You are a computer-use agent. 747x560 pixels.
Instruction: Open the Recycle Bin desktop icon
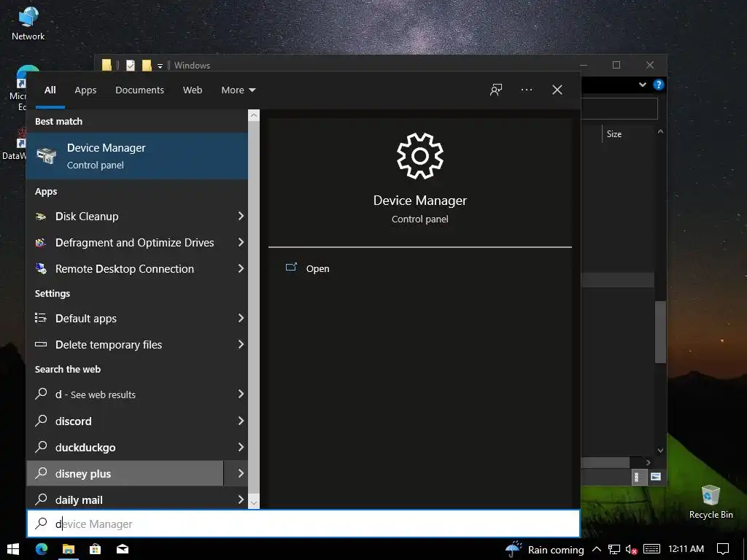pyautogui.click(x=711, y=502)
